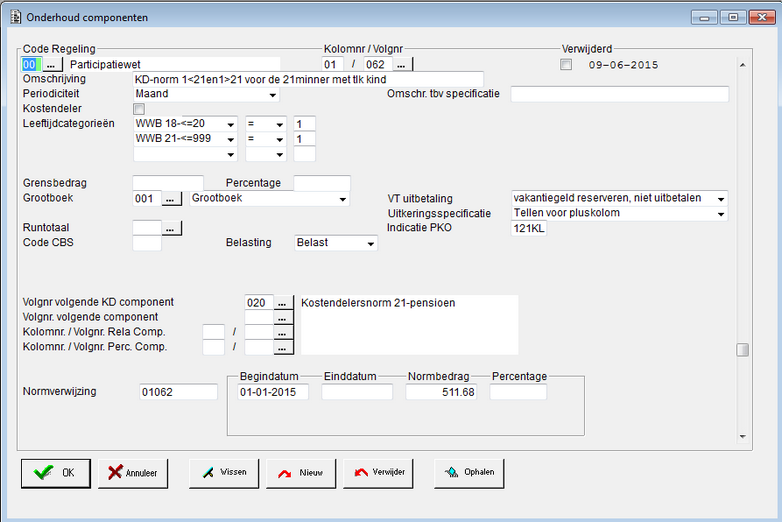782x522 pixels.
Task: Click the Omschrijving text field
Action: (x=308, y=79)
